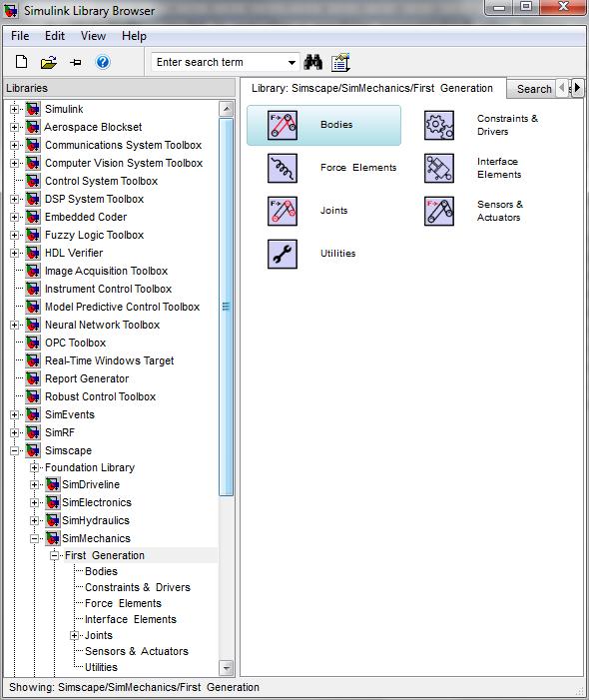Image resolution: width=589 pixels, height=700 pixels.
Task: Expand the Joints subtree node
Action: [75, 635]
